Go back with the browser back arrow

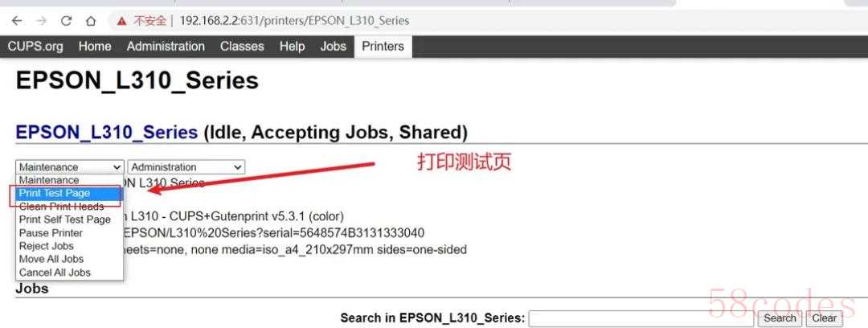pos(17,21)
